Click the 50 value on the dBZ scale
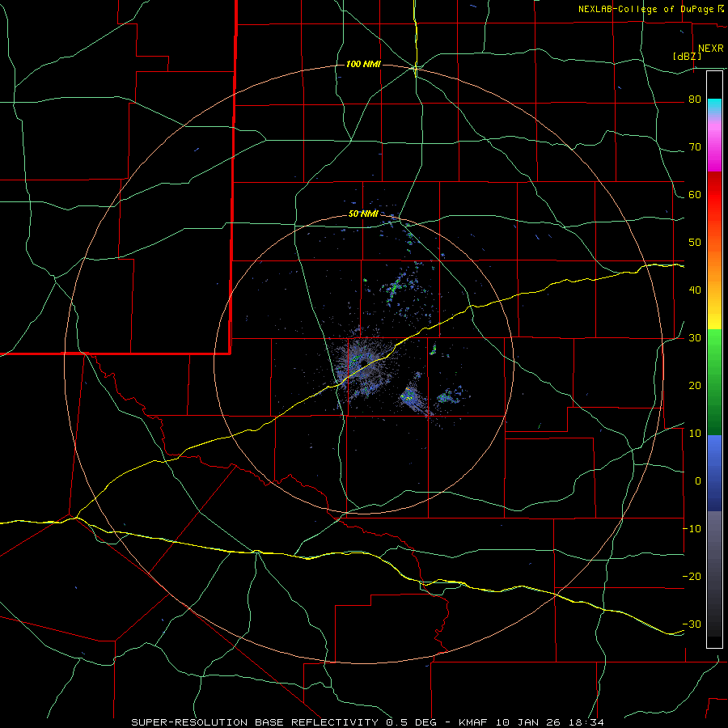 (x=695, y=243)
